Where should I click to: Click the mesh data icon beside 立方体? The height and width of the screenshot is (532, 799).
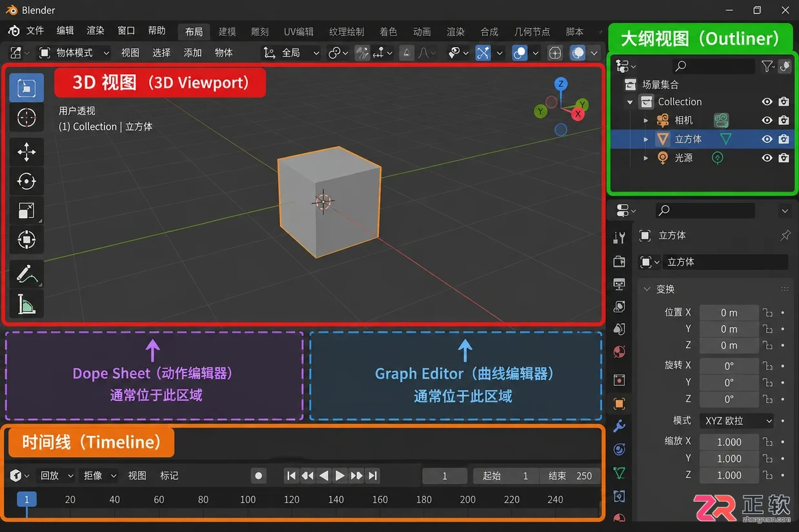(725, 139)
